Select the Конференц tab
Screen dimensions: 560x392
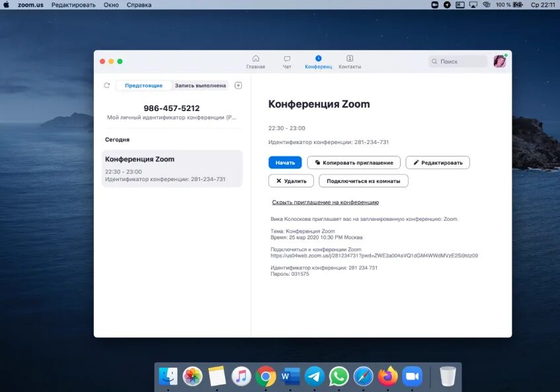318,61
